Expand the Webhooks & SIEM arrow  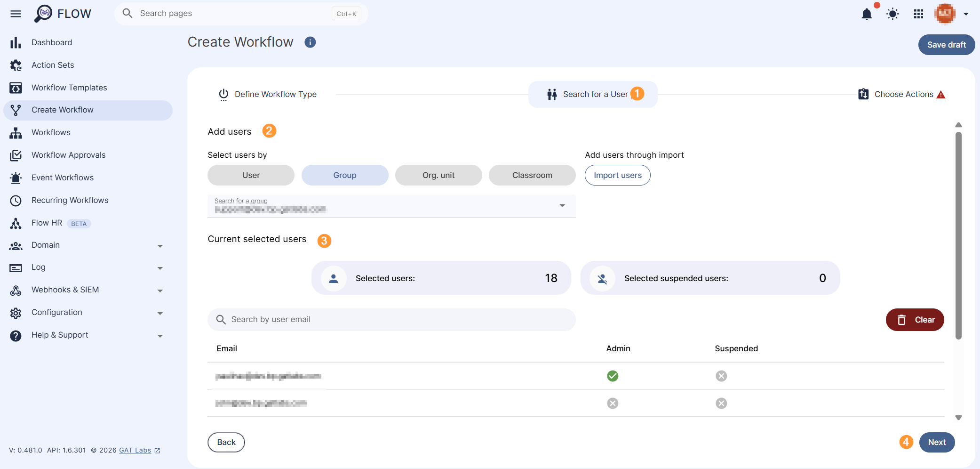pyautogui.click(x=160, y=291)
